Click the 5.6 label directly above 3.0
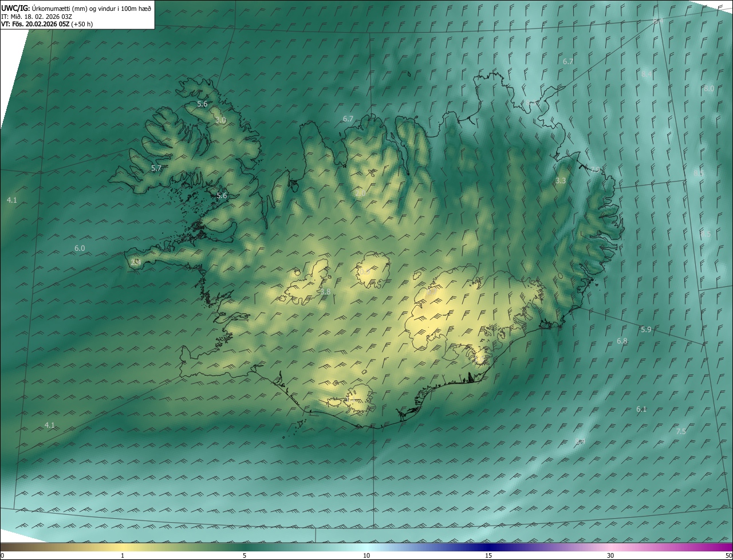The height and width of the screenshot is (560, 733). [x=202, y=104]
